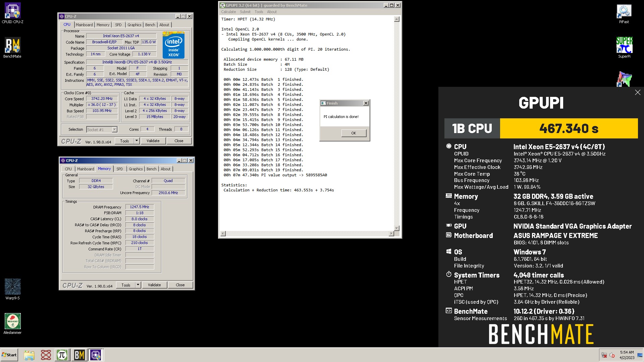Expand Tools dropdown arrow in bottom CPU-Z
The image size is (644, 362).
tap(138, 285)
